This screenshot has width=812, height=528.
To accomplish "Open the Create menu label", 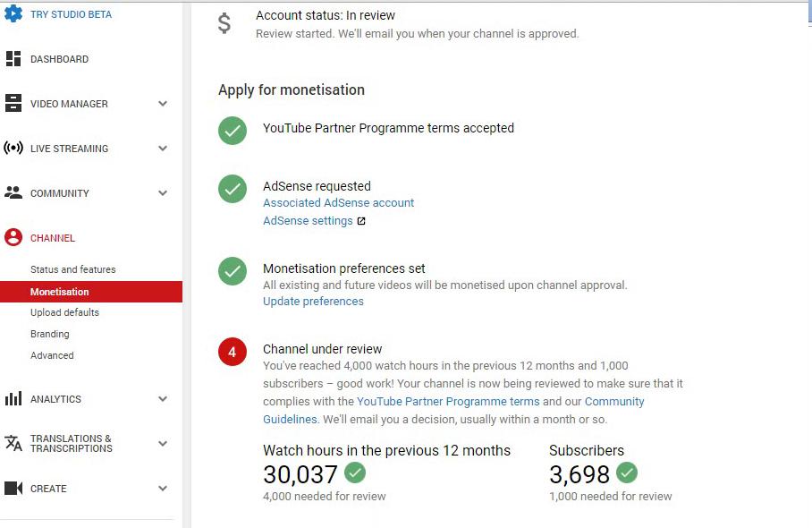I will point(48,489).
